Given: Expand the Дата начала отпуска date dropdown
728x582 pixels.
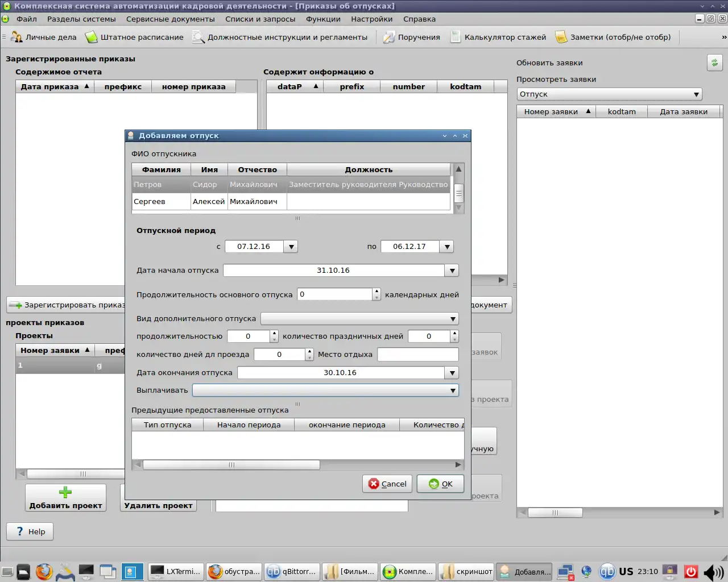Looking at the screenshot, I should [452, 271].
